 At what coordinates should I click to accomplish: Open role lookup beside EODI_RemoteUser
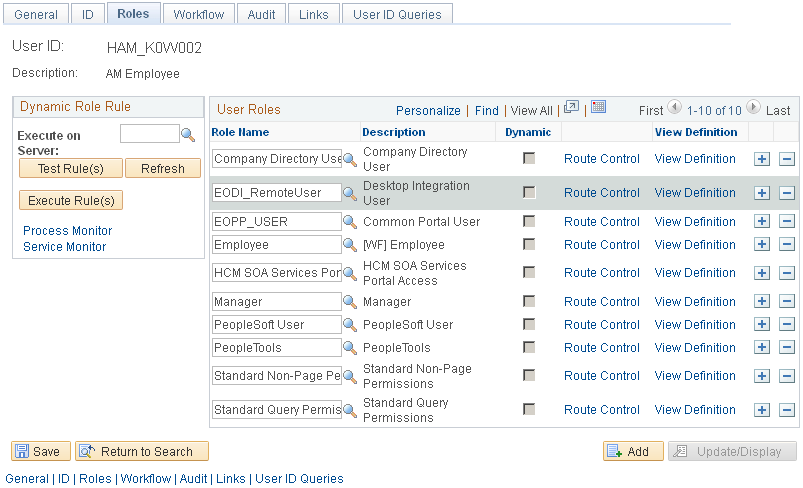click(350, 193)
